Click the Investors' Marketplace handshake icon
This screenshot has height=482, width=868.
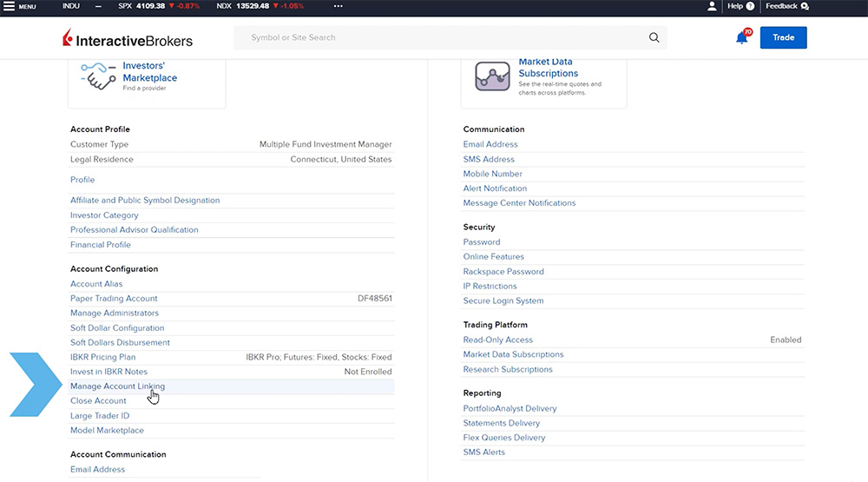(98, 76)
